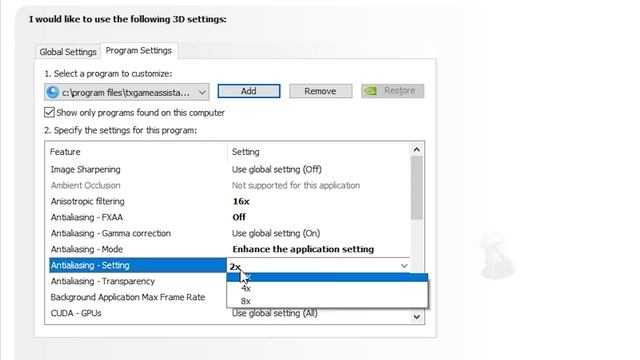Click Use global setting (Off) value

coord(277,169)
